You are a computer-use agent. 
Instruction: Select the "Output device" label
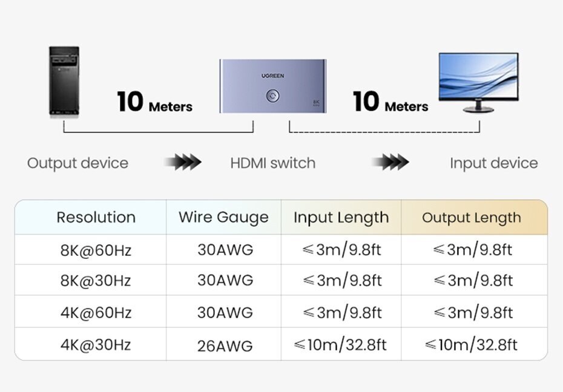(77, 163)
